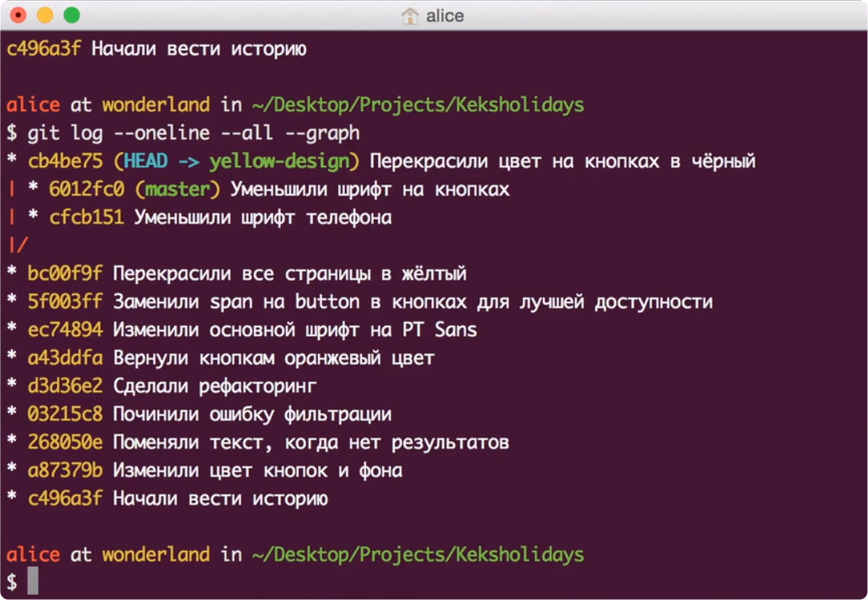Click commit hash cb4be75

pos(65,161)
